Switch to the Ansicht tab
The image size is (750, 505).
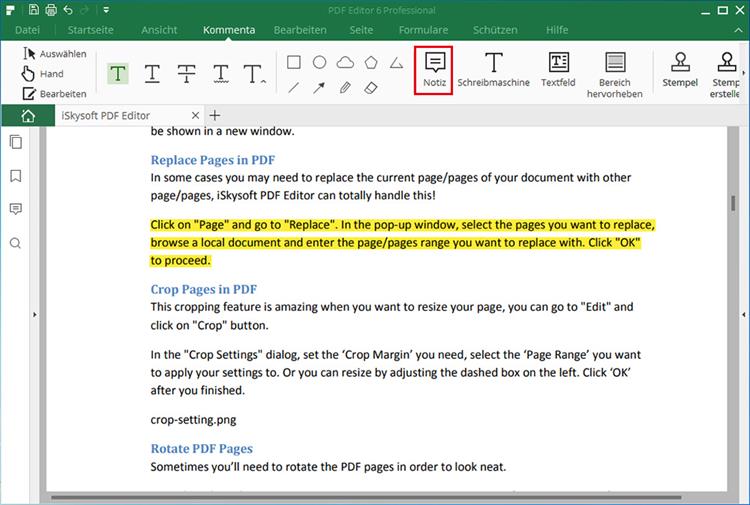click(159, 30)
